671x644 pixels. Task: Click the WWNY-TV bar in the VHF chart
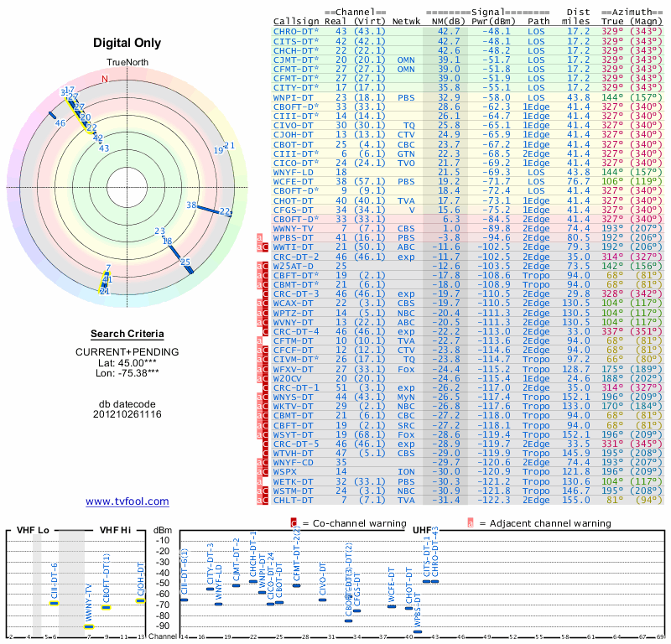[89, 627]
